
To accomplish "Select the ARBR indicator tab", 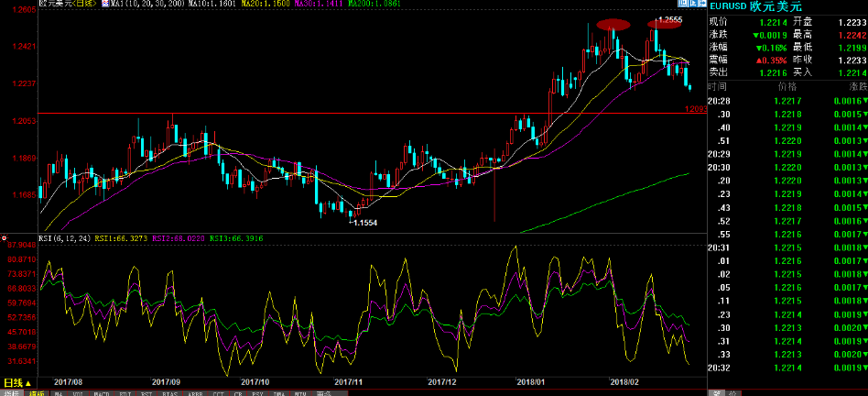I will 195,392.
